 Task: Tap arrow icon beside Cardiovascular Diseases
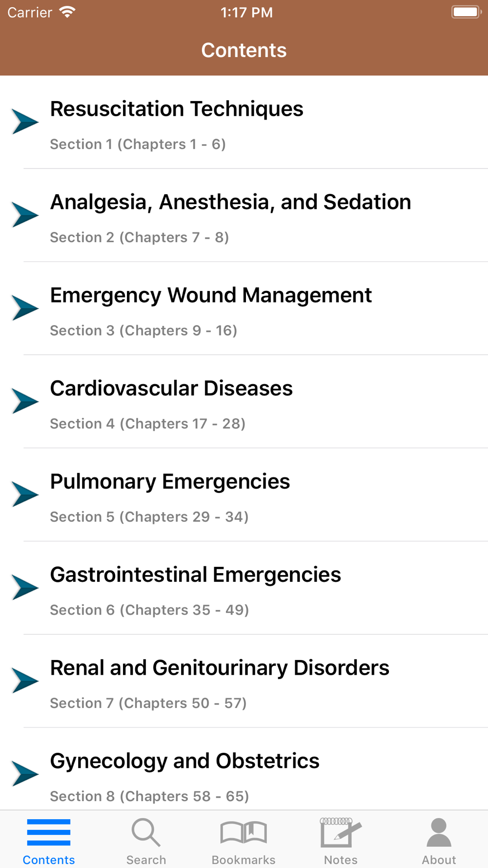click(x=25, y=401)
